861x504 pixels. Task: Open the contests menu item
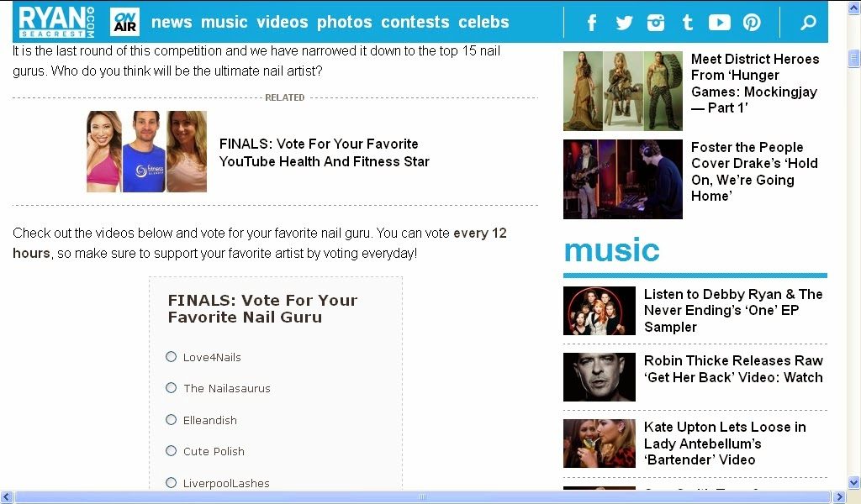coord(415,22)
